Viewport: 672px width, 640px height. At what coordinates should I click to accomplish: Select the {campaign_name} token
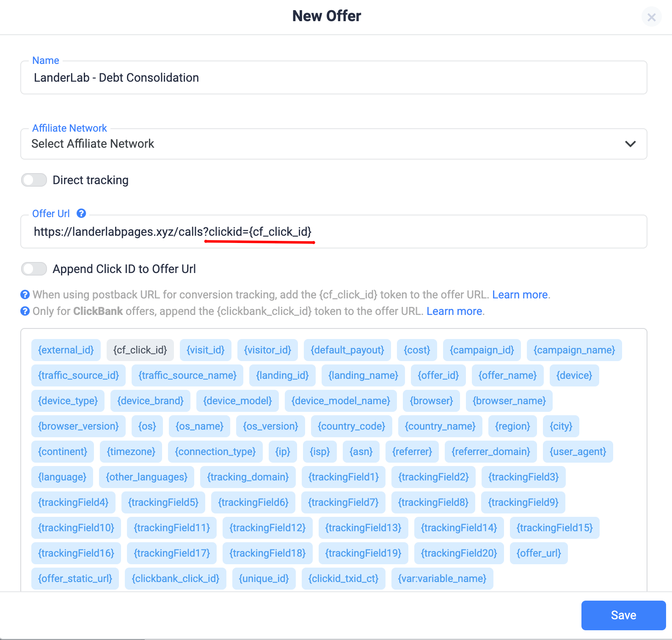pyautogui.click(x=574, y=350)
